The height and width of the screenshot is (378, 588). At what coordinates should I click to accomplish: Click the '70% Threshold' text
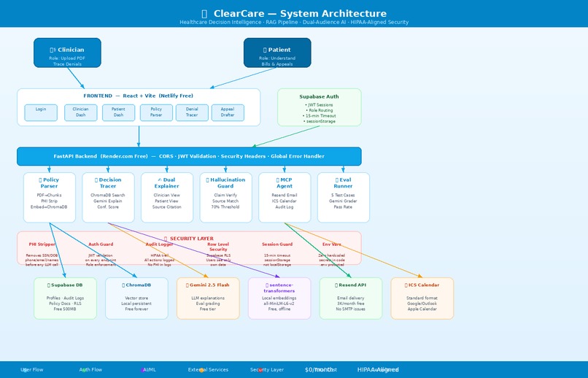click(225, 207)
